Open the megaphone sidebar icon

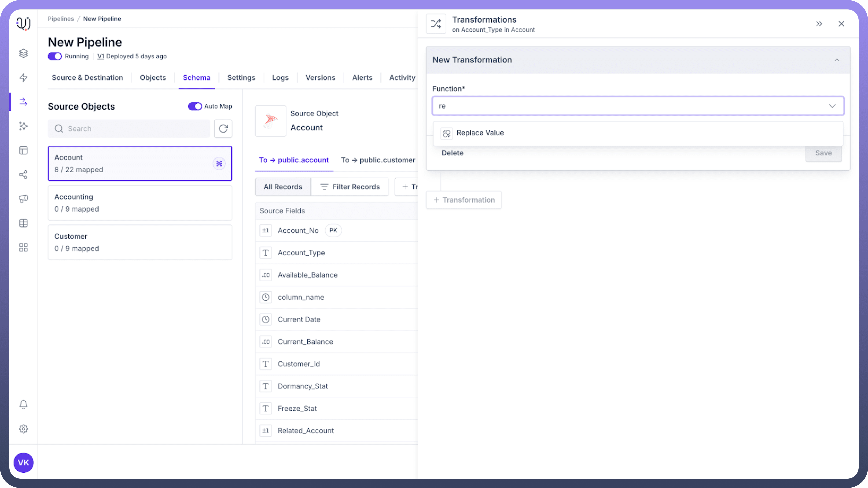pyautogui.click(x=23, y=199)
